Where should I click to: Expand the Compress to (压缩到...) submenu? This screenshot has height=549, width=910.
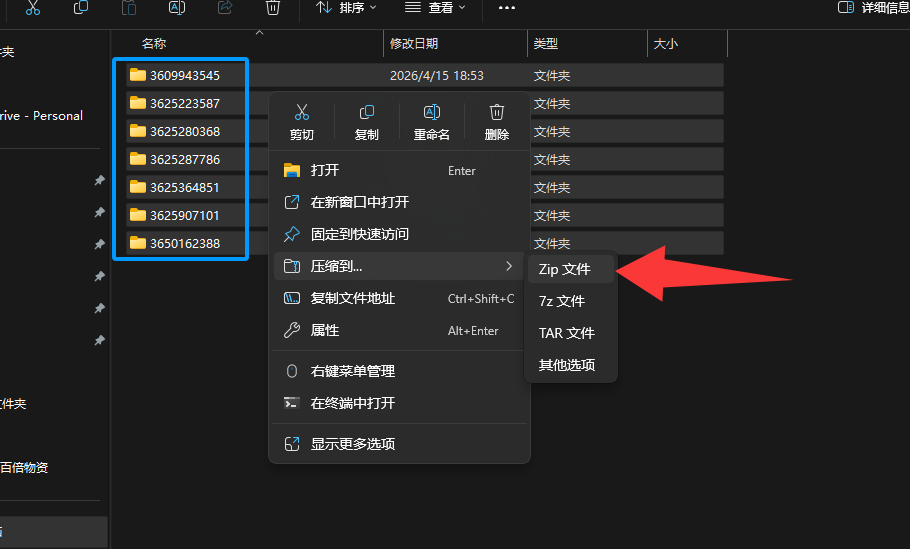399,266
